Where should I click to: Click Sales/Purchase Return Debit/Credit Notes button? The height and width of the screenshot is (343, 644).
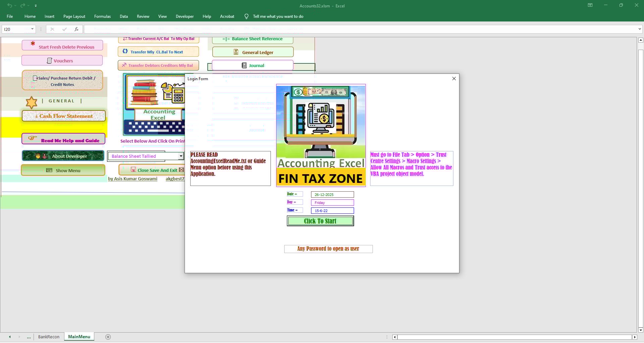pyautogui.click(x=62, y=80)
